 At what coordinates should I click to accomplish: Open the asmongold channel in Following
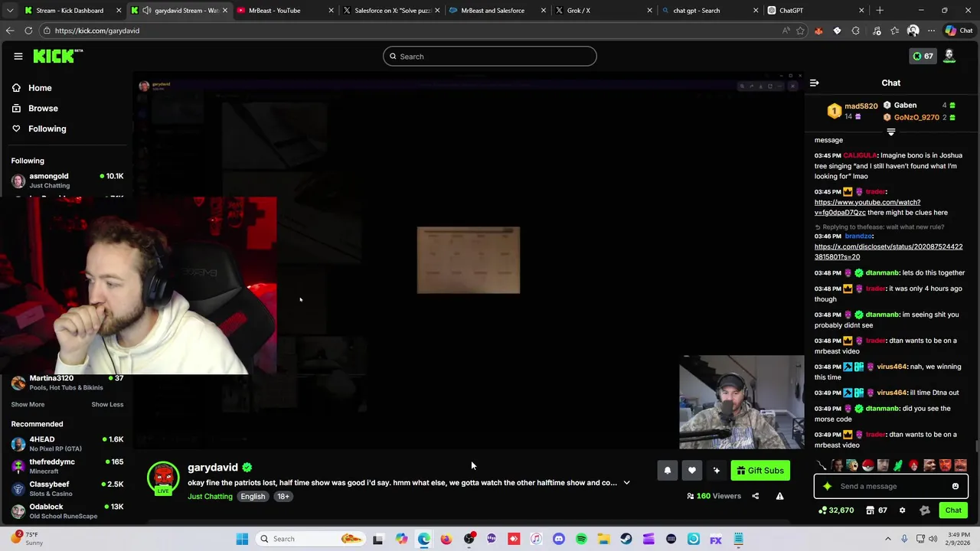click(67, 180)
